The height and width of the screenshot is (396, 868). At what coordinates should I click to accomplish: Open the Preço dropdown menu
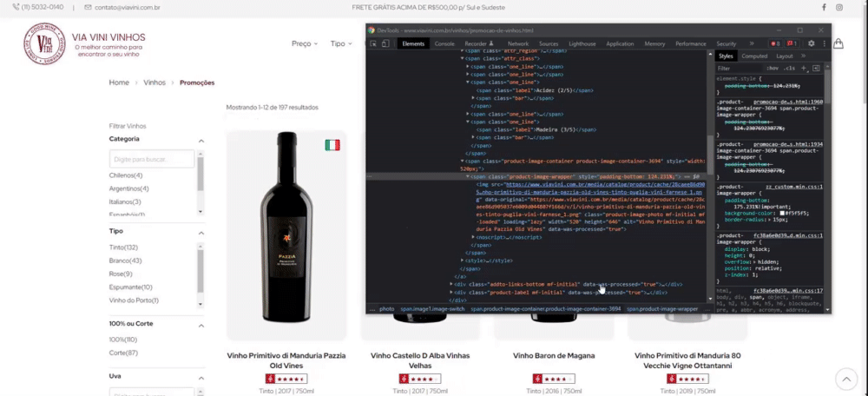pos(305,43)
